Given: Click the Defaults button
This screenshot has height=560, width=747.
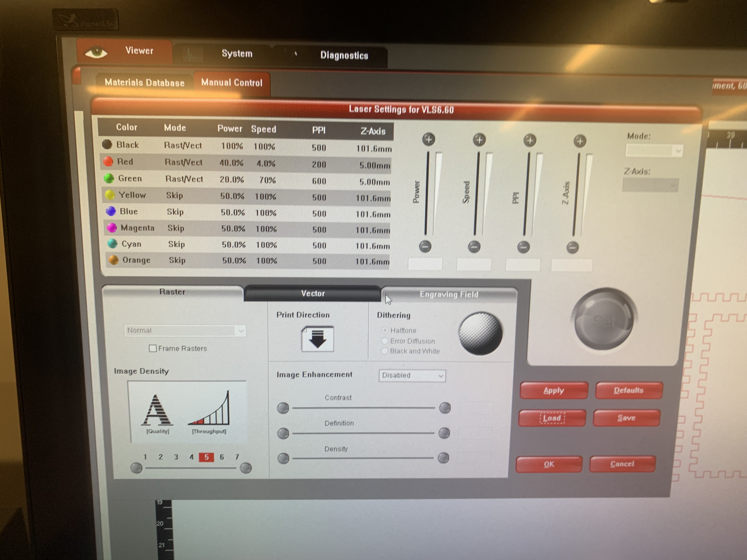Looking at the screenshot, I should click(629, 391).
